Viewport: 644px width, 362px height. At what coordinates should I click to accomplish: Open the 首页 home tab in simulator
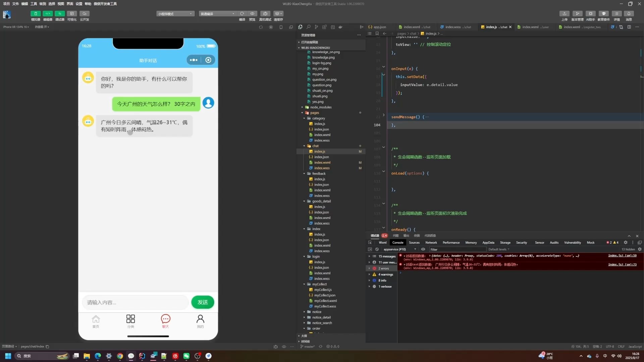[x=96, y=321]
